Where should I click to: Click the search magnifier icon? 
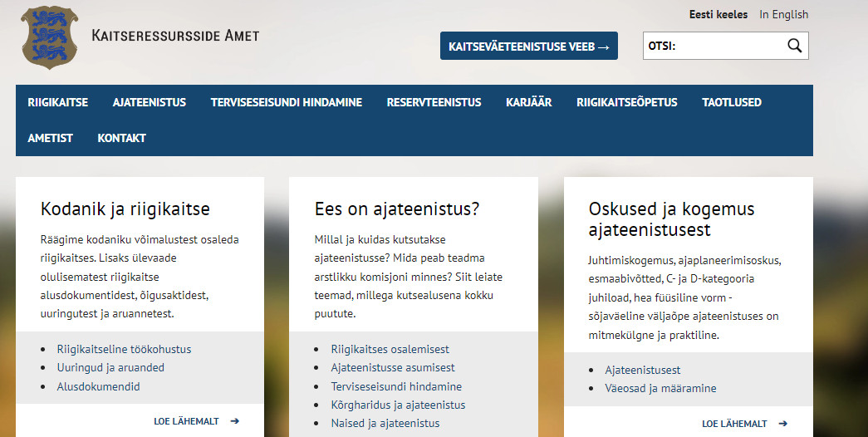pos(794,46)
